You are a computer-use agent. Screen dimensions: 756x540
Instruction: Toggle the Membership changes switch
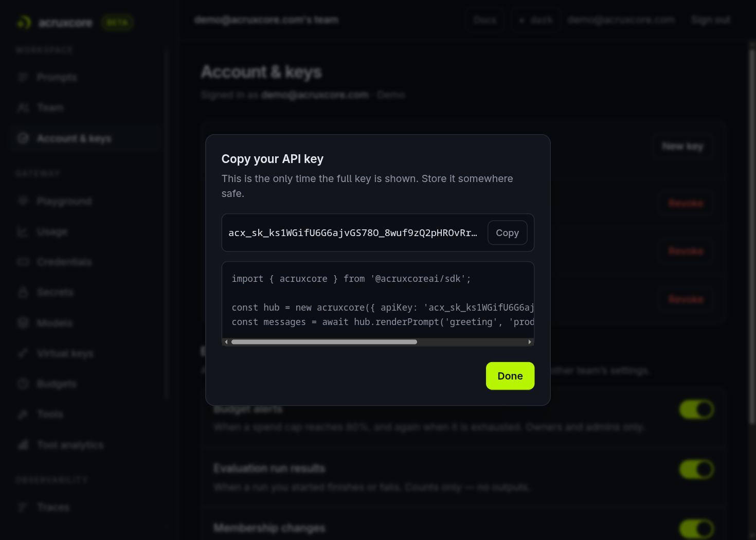pos(696,529)
